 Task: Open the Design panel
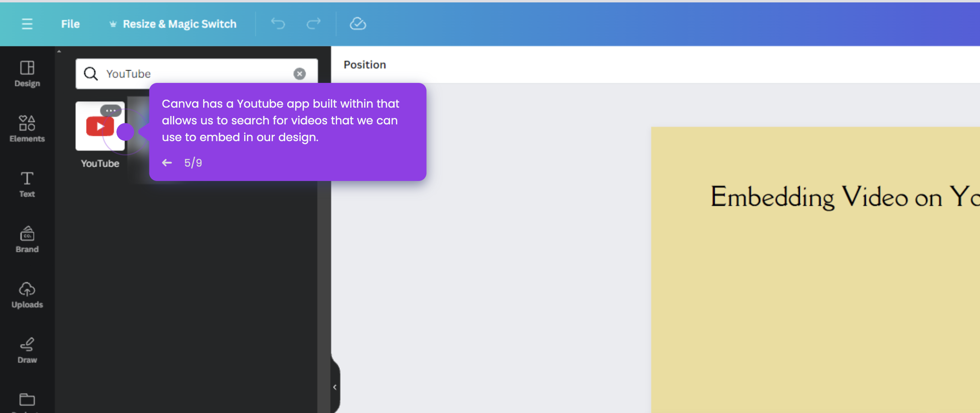point(27,73)
